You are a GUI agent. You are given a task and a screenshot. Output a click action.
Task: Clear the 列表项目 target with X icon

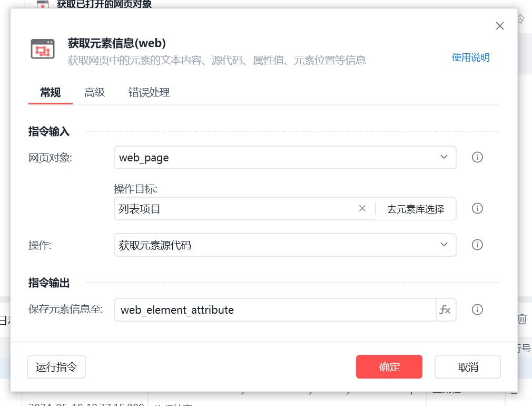(x=362, y=208)
